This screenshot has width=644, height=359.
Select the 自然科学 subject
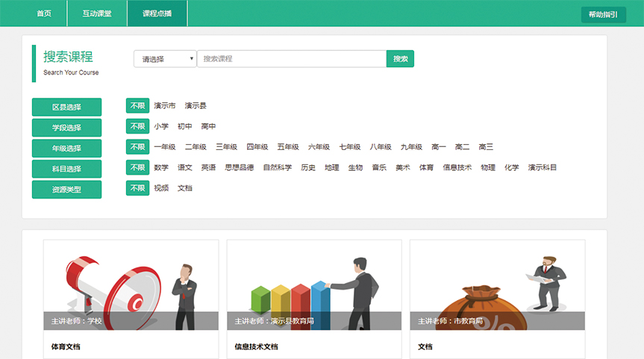coord(278,167)
